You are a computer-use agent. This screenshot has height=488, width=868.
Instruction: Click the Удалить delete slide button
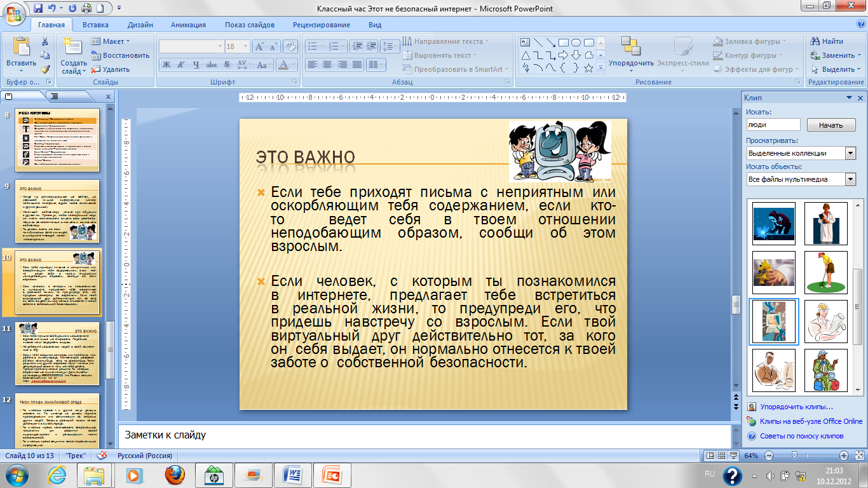(x=111, y=69)
